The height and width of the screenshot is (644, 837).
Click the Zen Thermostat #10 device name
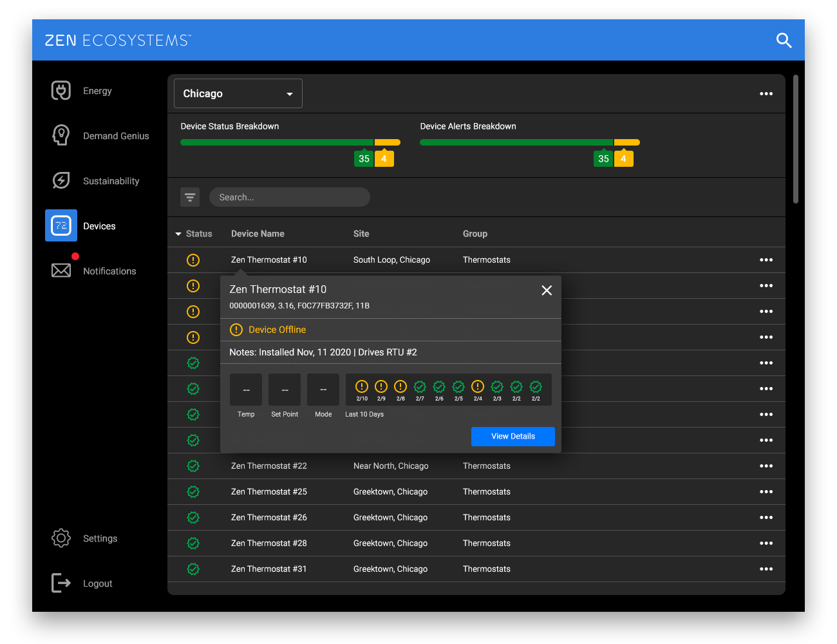tap(269, 260)
